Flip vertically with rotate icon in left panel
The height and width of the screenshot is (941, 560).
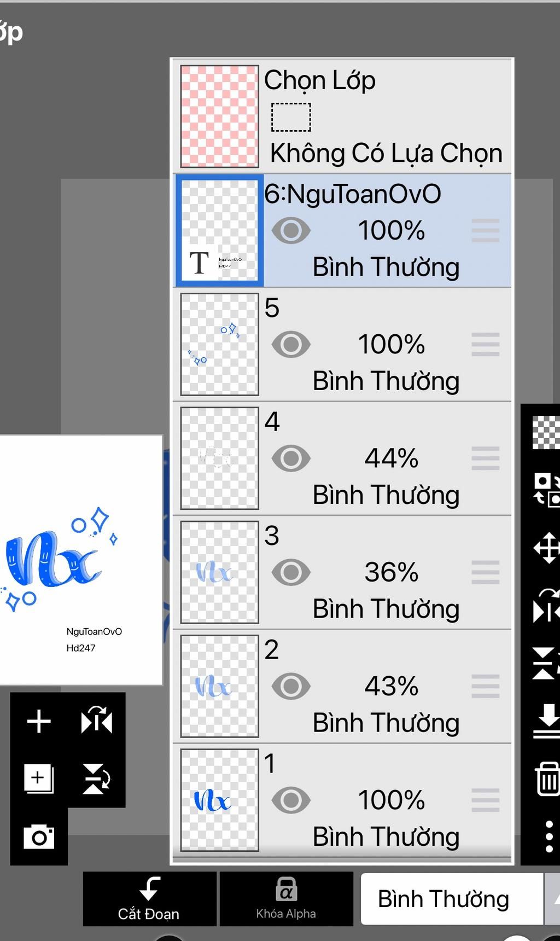point(97,779)
